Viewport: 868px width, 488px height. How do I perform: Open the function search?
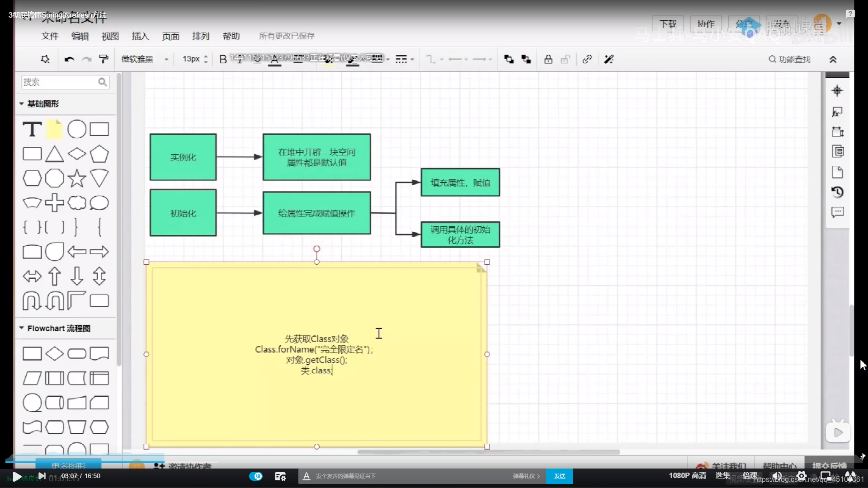point(789,59)
